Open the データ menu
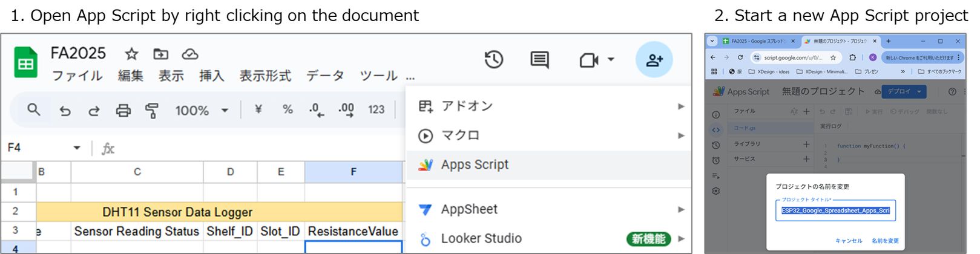The image size is (980, 254). click(324, 76)
